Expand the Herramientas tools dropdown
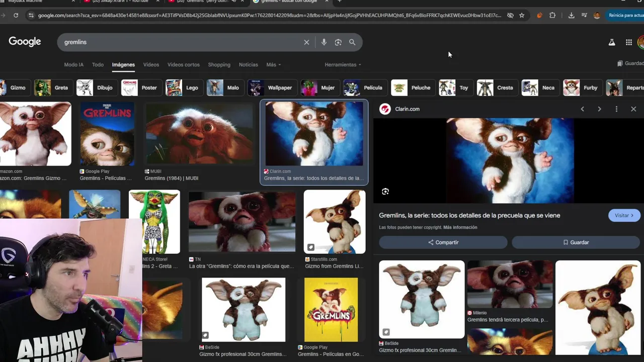This screenshot has width=644, height=362. [x=343, y=65]
